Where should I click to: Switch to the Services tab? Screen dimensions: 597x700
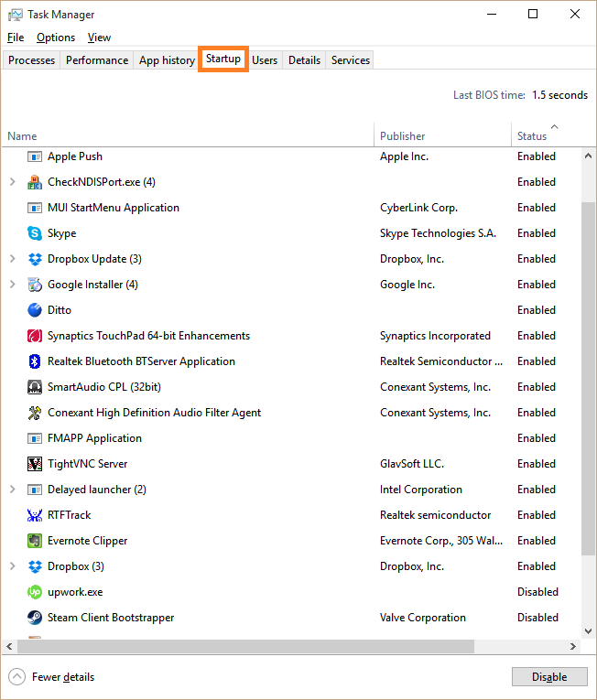click(x=351, y=60)
